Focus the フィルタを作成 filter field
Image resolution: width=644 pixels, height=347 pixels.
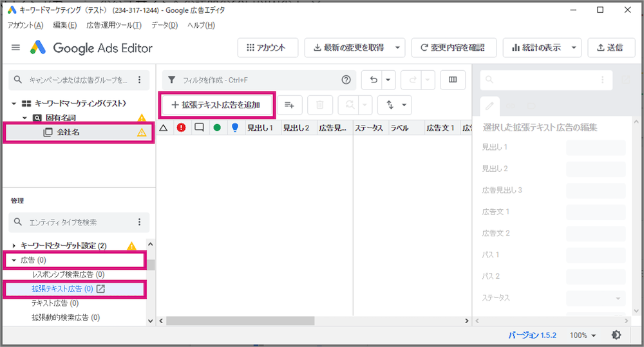pos(259,80)
